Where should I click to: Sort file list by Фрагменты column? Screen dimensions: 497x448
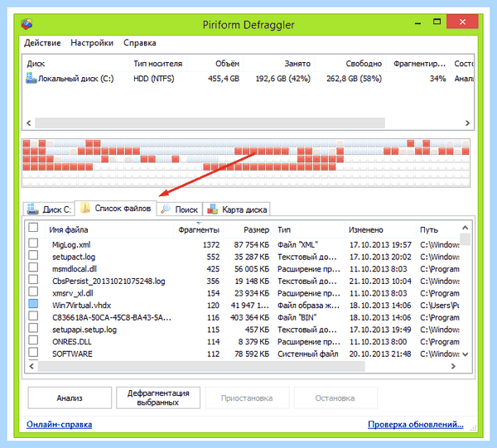pos(199,229)
